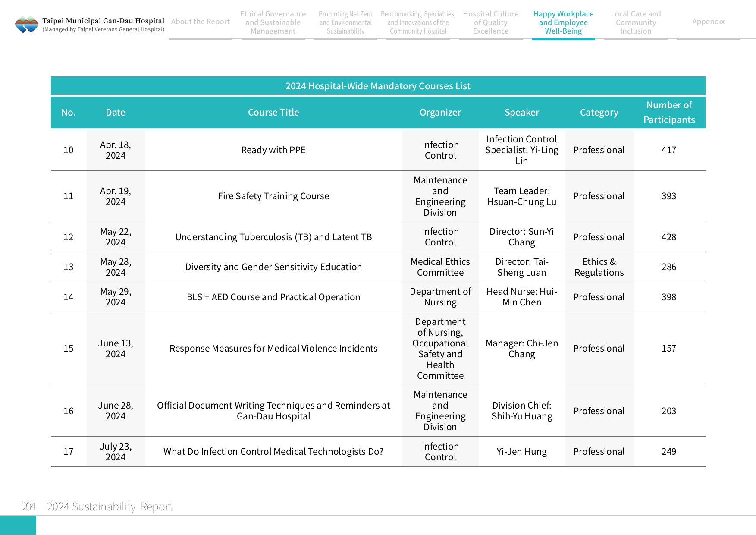This screenshot has width=756, height=535.
Task: Click speaker Director: Sun-Yi Chang
Action: (x=522, y=237)
